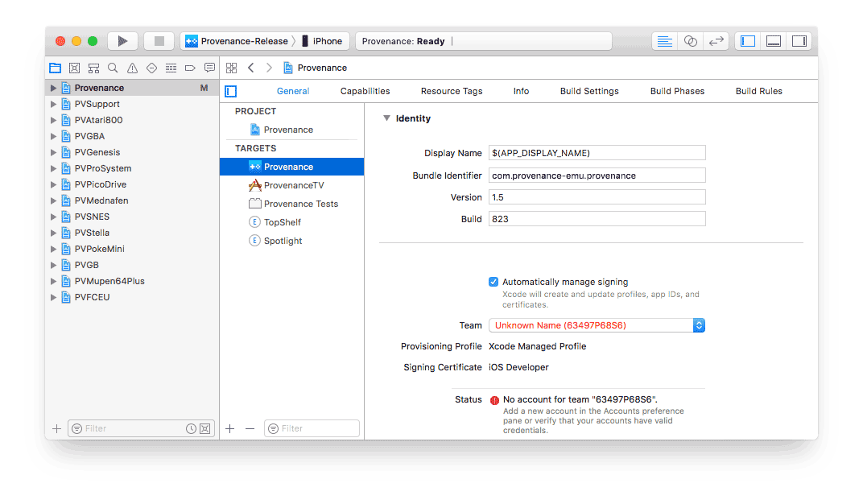Show the standard editor
Viewport: 863px width, 504px height.
click(664, 41)
